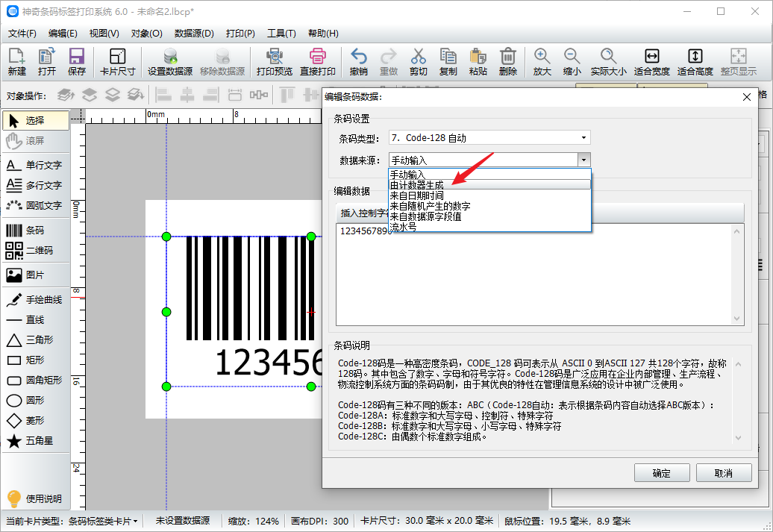Close the 编辑条码数据 dialog
Viewport: 773px width, 532px height.
tap(747, 97)
